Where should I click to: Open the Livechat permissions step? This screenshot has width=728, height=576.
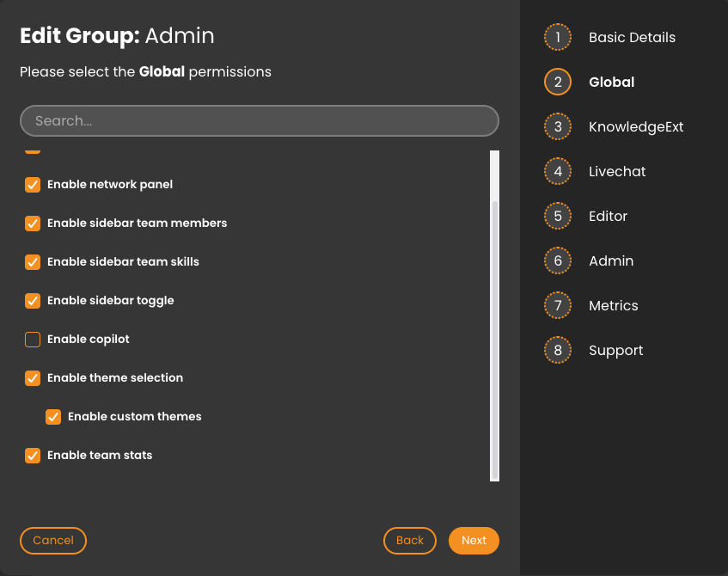tap(617, 172)
